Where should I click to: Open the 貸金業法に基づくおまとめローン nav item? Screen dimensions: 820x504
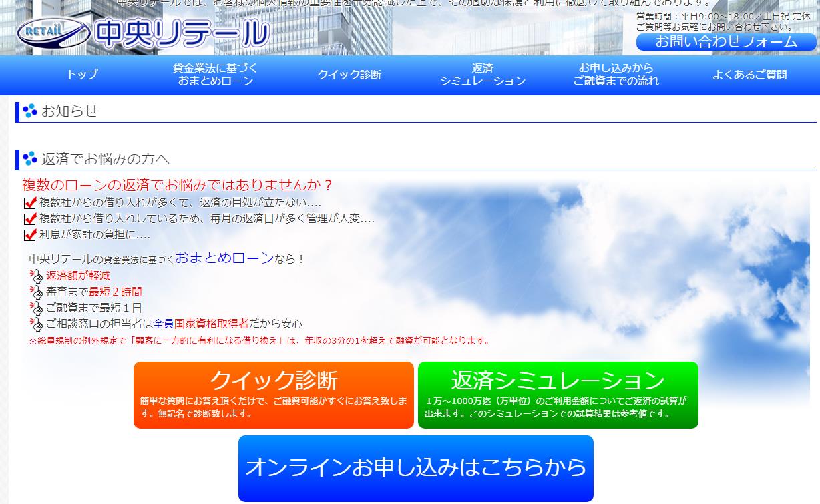[216, 73]
